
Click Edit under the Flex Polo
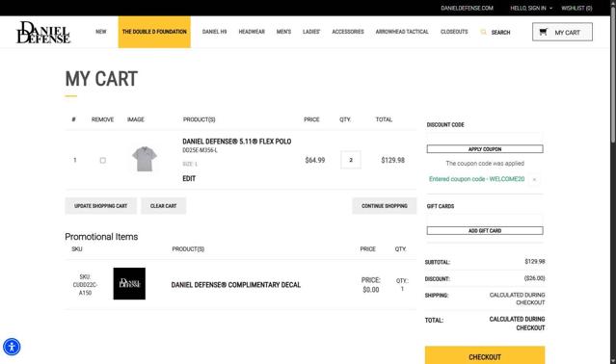[189, 178]
